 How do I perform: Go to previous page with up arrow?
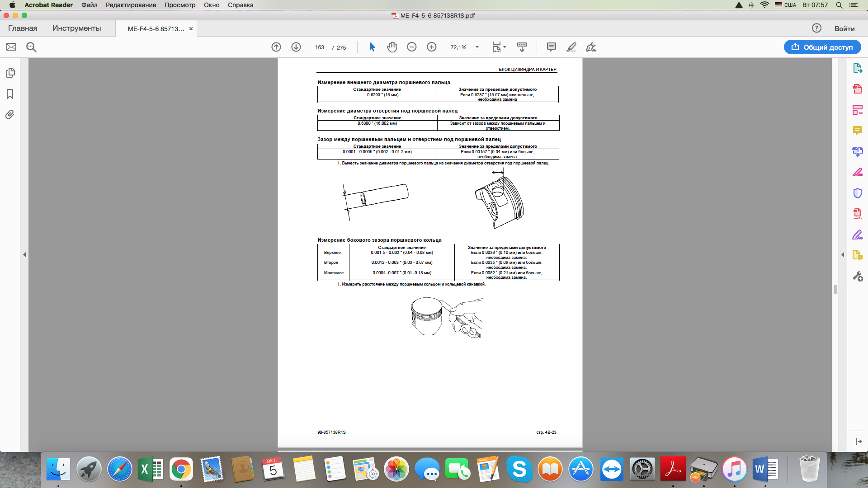click(x=276, y=47)
